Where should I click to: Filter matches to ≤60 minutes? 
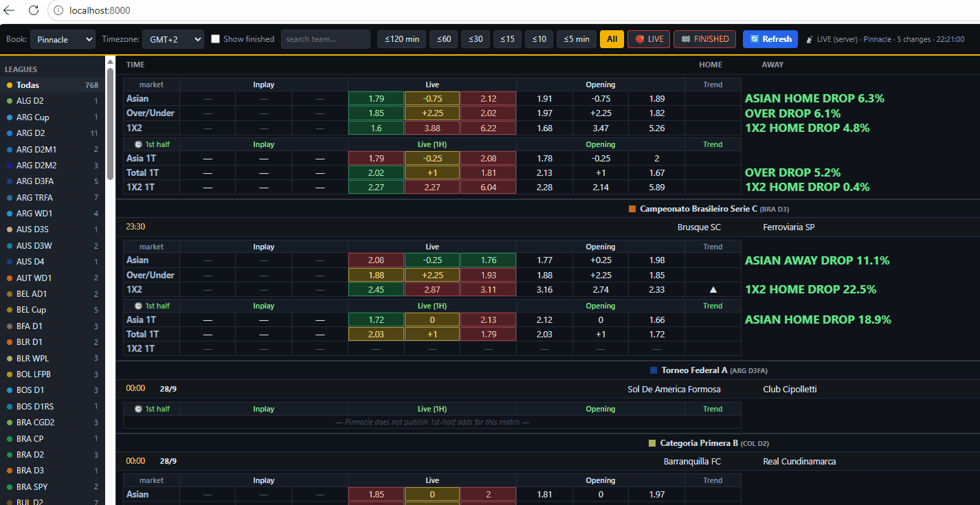pos(444,39)
